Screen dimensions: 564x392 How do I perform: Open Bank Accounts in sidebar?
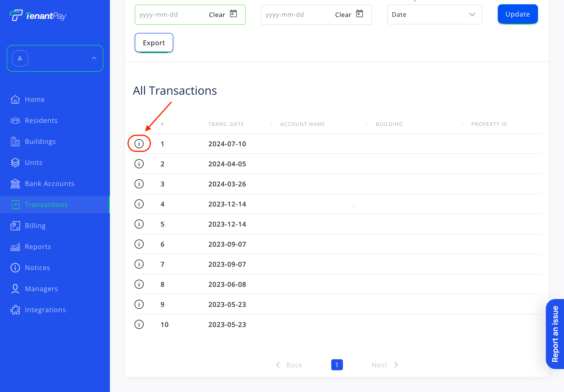[49, 184]
